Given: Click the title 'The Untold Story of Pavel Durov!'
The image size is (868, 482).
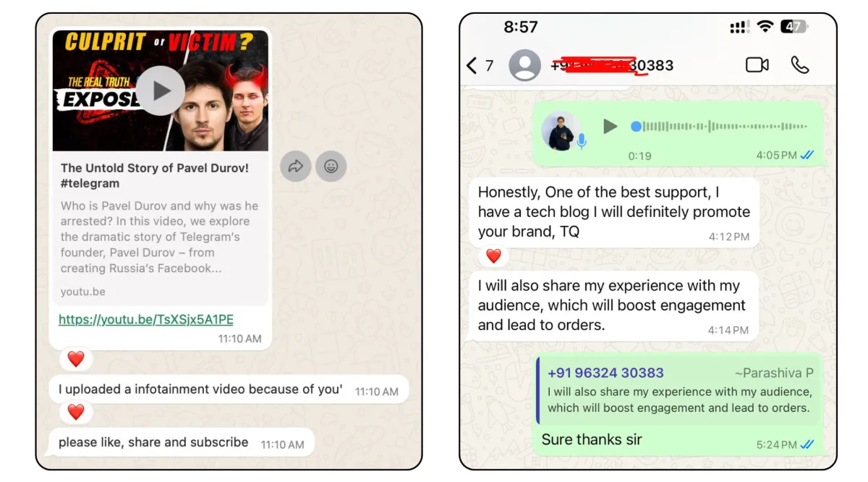Looking at the screenshot, I should [155, 168].
